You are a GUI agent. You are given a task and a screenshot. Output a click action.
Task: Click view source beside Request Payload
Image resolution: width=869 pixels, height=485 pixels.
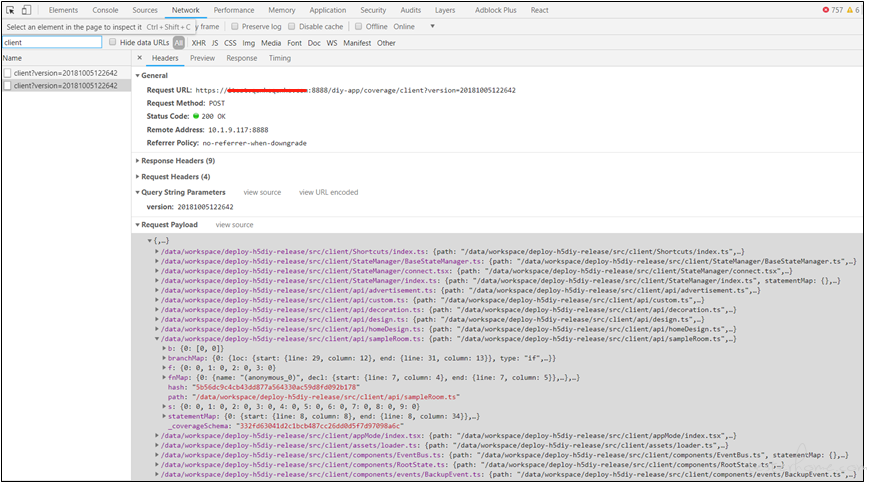tap(234, 224)
